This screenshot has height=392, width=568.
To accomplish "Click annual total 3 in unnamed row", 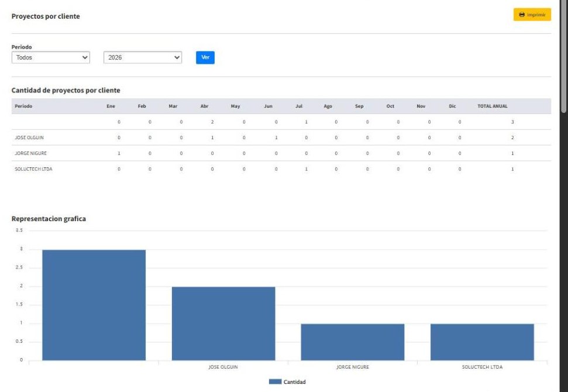I will click(x=512, y=122).
